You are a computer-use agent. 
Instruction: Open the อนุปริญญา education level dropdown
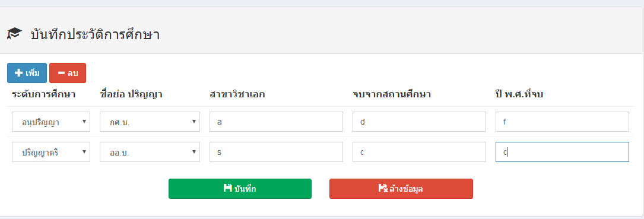click(51, 122)
